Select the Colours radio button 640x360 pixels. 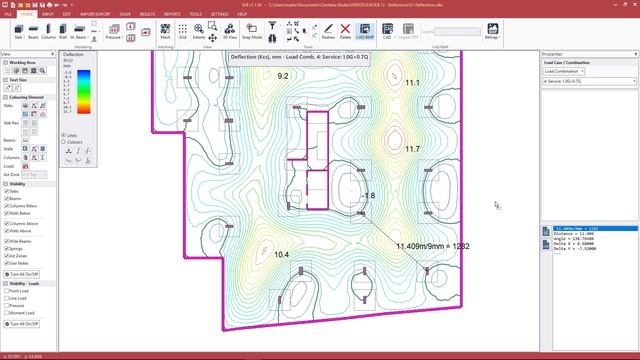(x=64, y=142)
